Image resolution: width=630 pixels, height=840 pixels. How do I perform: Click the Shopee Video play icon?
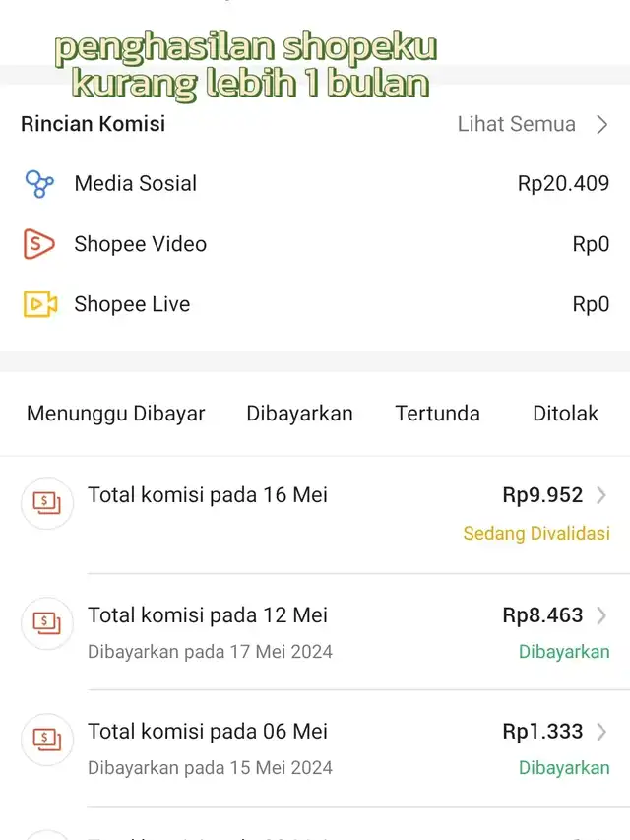click(38, 244)
